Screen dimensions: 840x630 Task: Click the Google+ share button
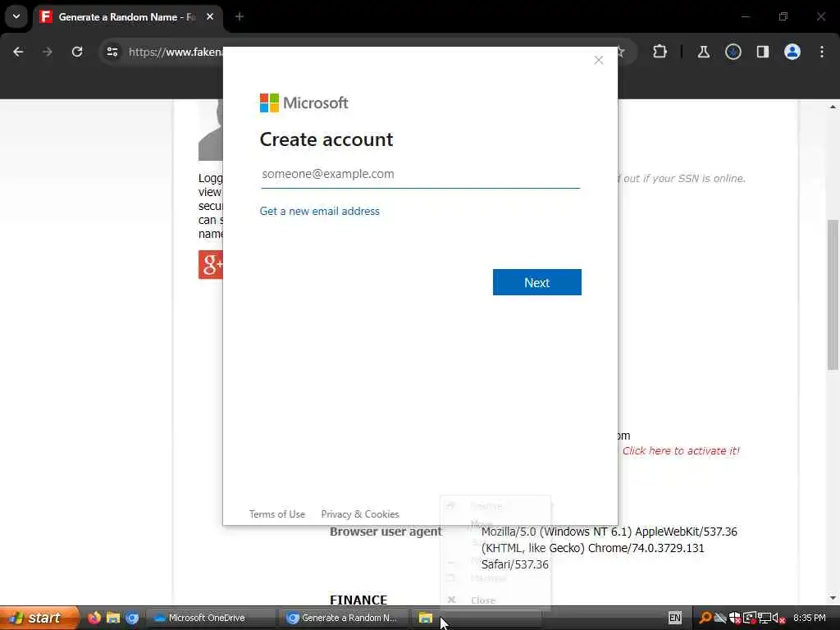pyautogui.click(x=211, y=265)
